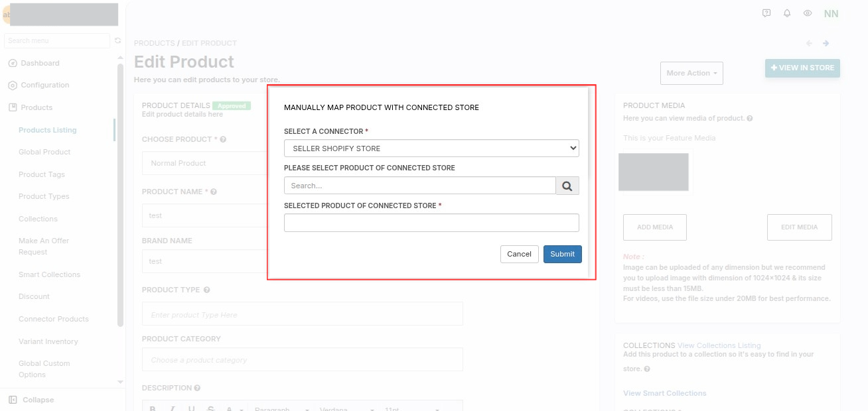
Task: Focus the Selected Product of Connected Store field
Action: tap(431, 223)
